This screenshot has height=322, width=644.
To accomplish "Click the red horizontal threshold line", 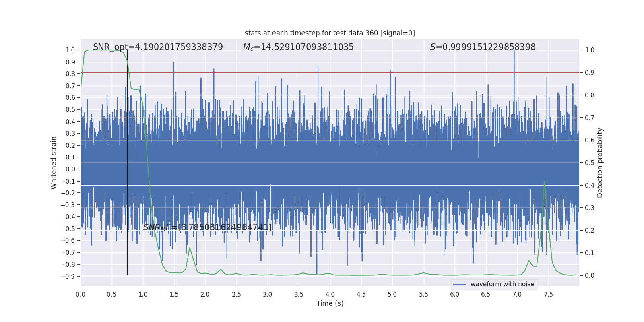I will [330, 72].
